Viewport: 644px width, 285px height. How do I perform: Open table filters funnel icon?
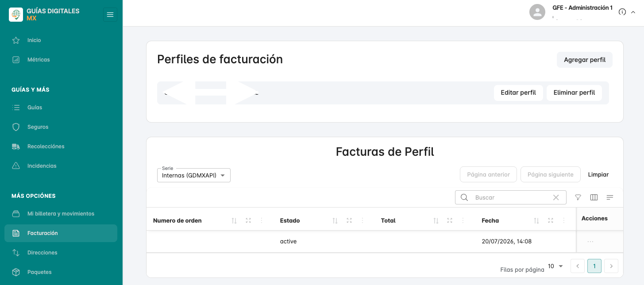578,197
